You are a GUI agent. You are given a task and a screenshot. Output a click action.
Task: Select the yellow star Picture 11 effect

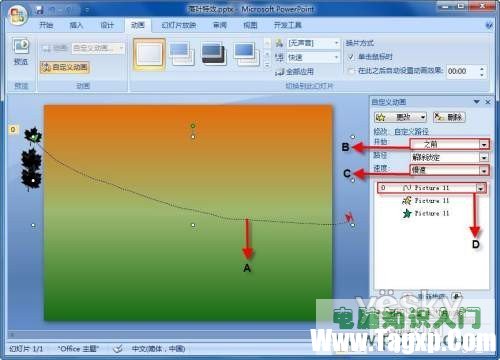[x=407, y=201]
